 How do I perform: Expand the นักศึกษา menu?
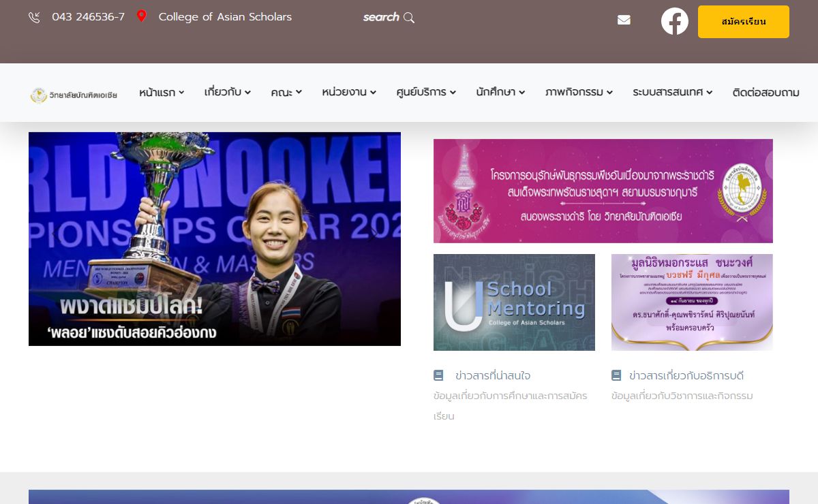[x=500, y=93]
